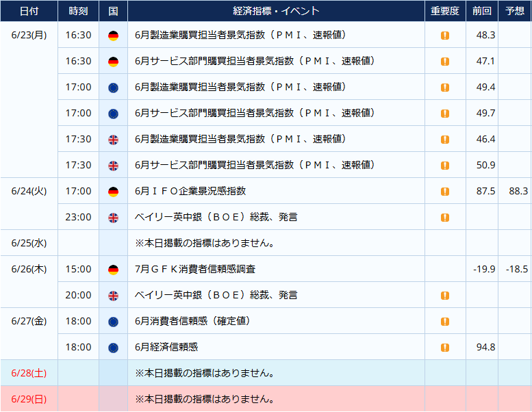This screenshot has height=412, width=532.
Task: Click the 前回 column header
Action: [482, 11]
